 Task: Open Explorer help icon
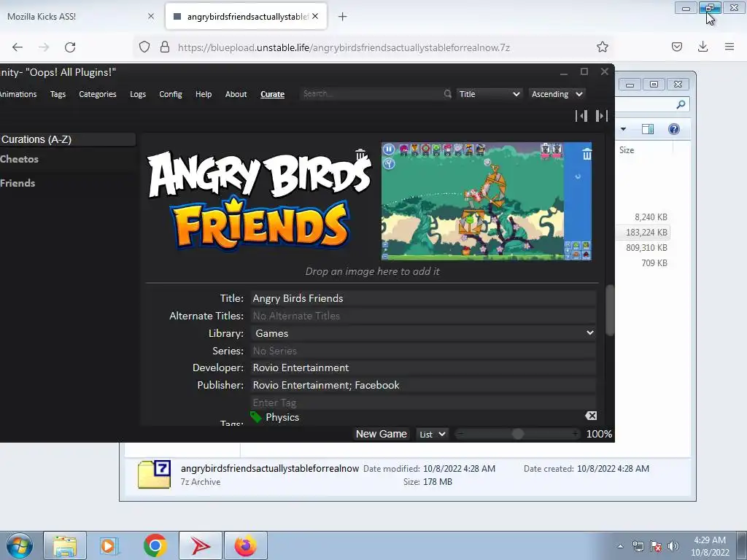click(673, 129)
